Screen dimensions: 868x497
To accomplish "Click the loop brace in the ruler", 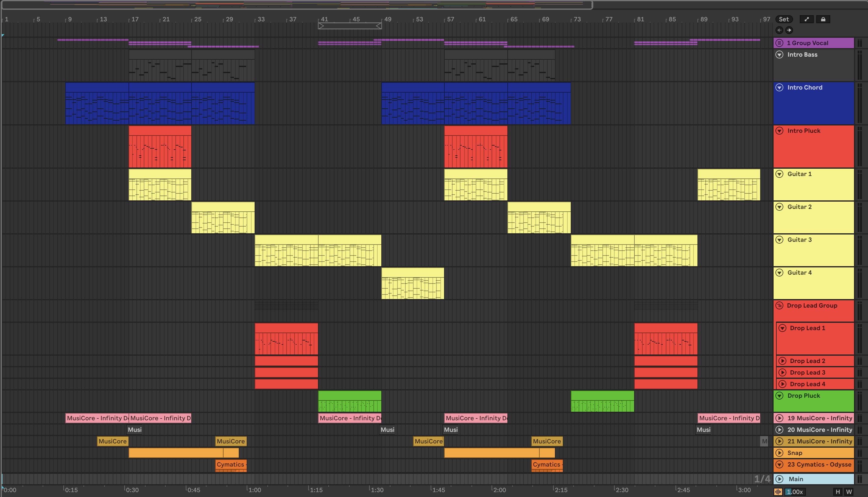I will [350, 26].
